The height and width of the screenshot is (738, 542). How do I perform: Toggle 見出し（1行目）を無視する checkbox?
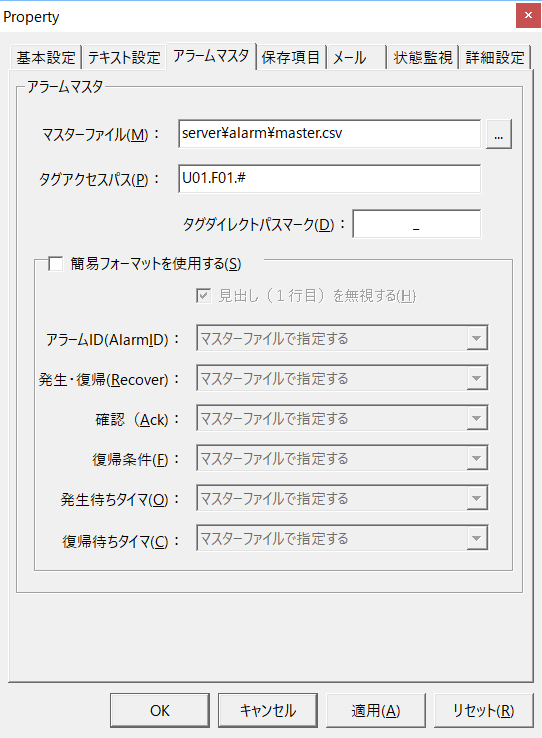click(x=203, y=296)
